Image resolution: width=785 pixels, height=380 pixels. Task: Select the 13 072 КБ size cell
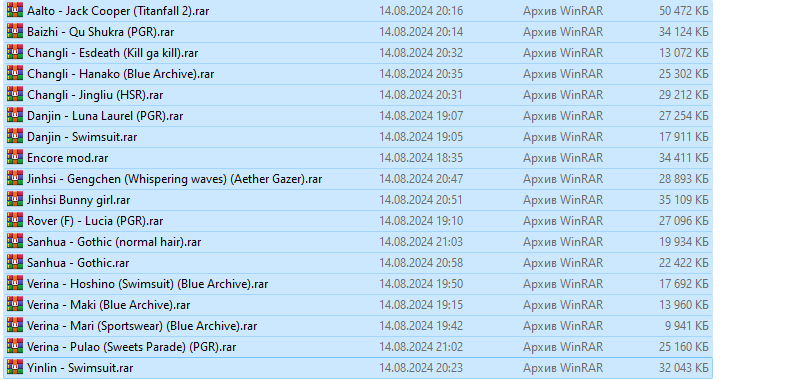[x=684, y=53]
